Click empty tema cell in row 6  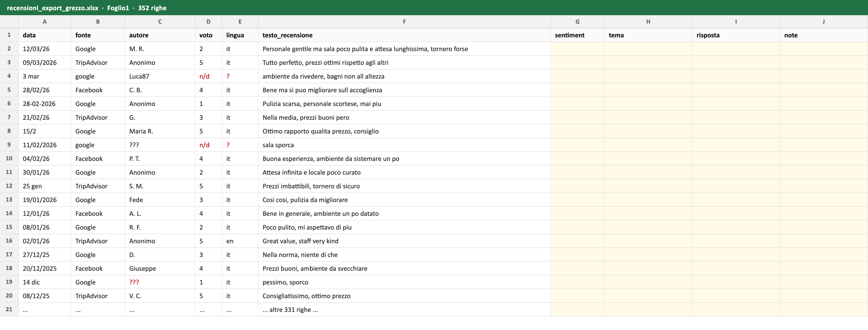tap(648, 104)
